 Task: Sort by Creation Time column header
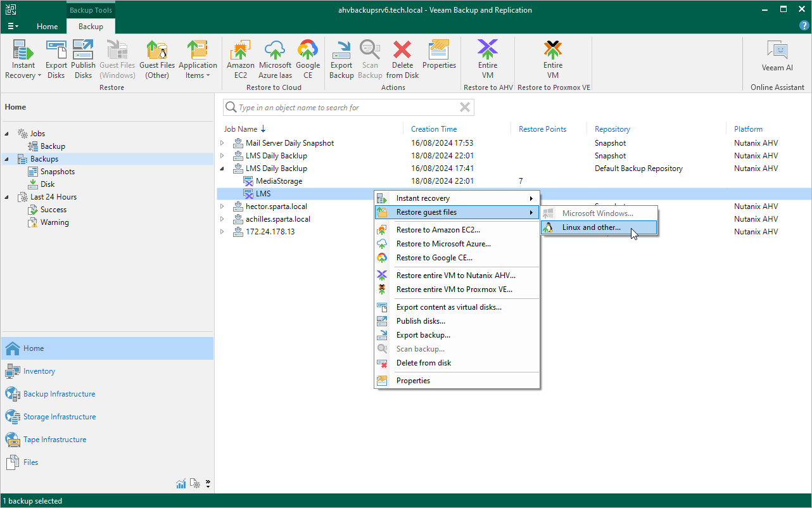[x=434, y=129]
